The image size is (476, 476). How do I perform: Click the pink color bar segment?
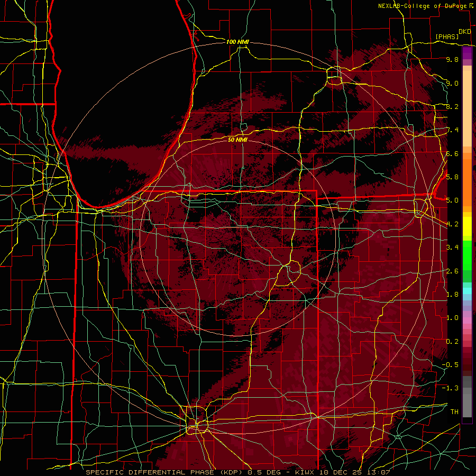(467, 321)
